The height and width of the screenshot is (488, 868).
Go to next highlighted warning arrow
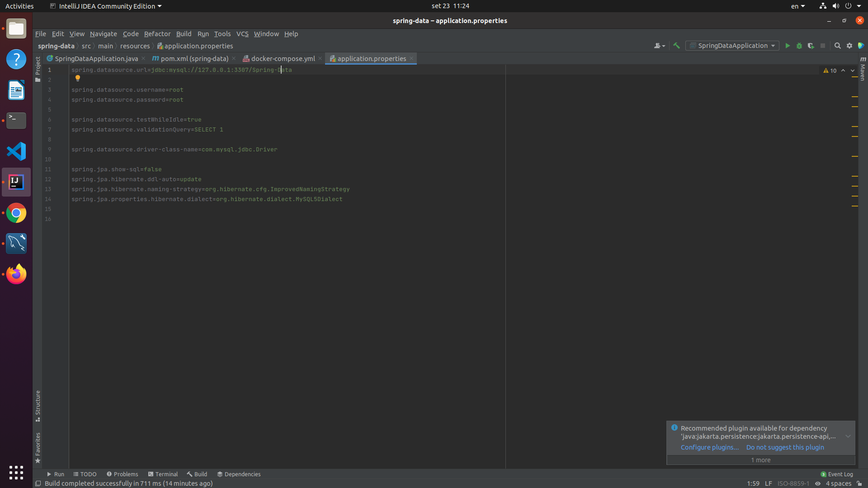coord(853,70)
